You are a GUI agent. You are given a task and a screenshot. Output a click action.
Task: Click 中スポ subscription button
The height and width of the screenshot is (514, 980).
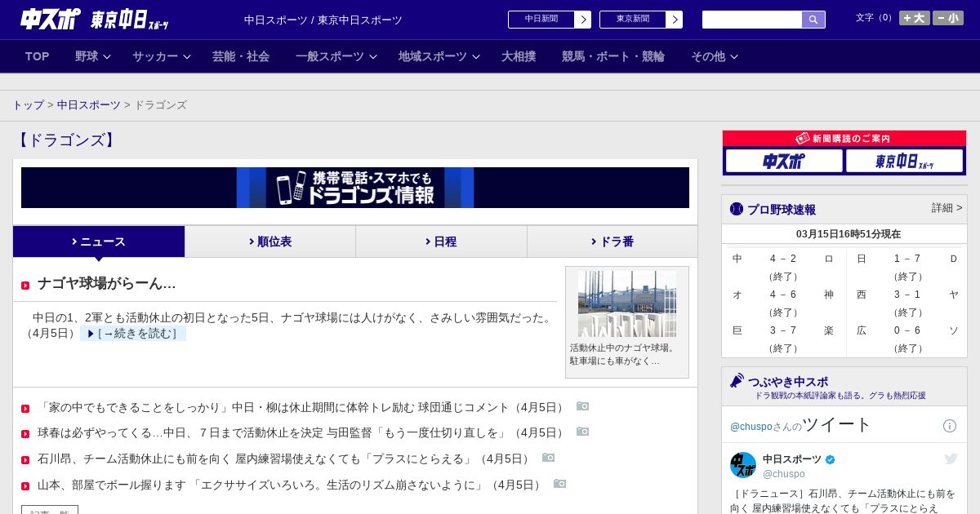pyautogui.click(x=784, y=161)
